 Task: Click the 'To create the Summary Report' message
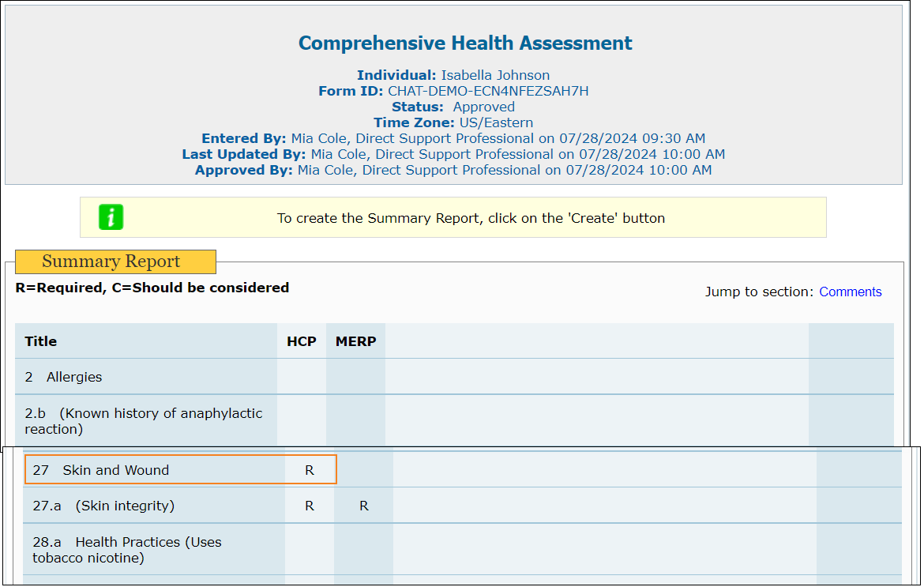click(471, 218)
